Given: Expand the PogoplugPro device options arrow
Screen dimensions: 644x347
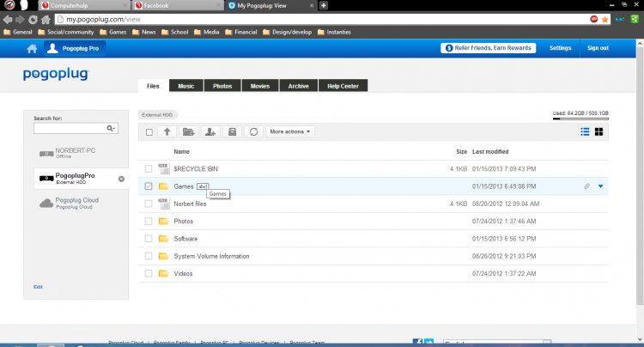Looking at the screenshot, I should point(121,179).
